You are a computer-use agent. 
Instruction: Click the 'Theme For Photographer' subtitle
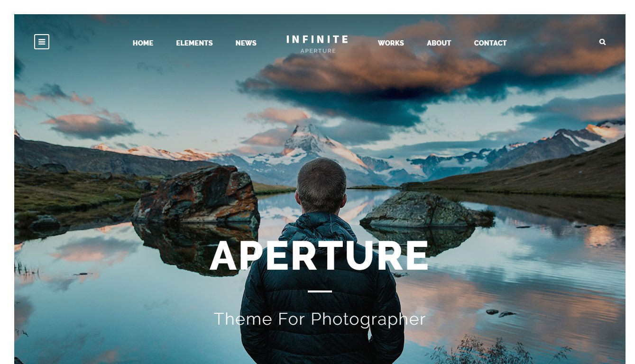320,319
